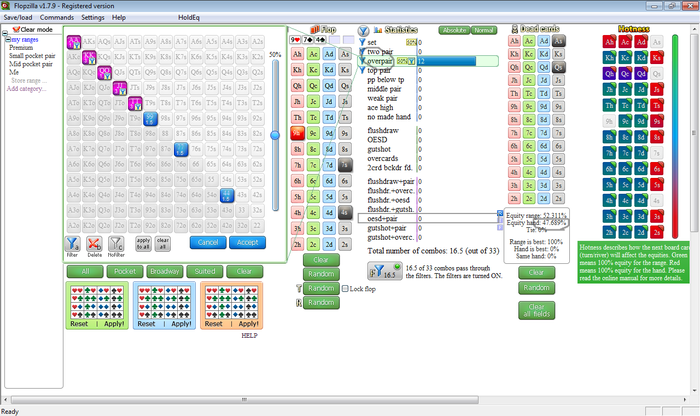The image size is (700, 416).
Task: Select Premium range in sidebar tree
Action: (x=21, y=48)
